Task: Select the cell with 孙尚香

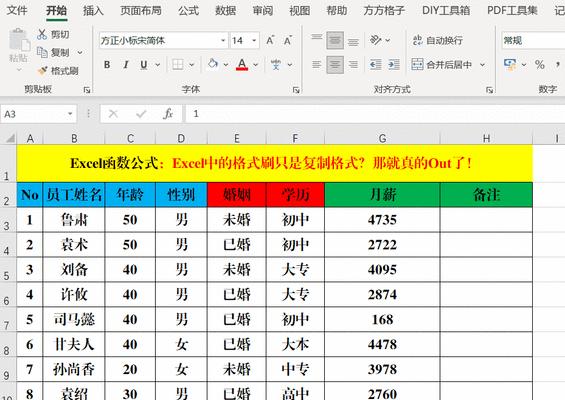Action: pos(74,369)
